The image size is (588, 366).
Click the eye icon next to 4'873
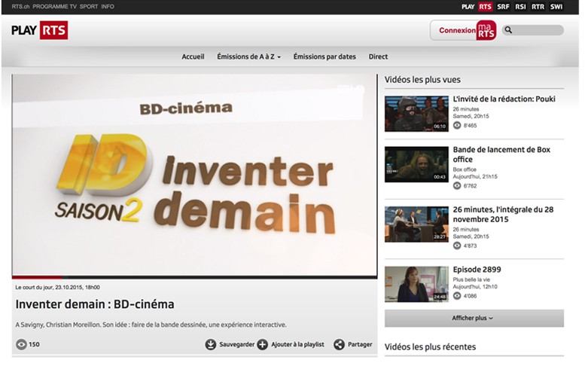point(457,246)
